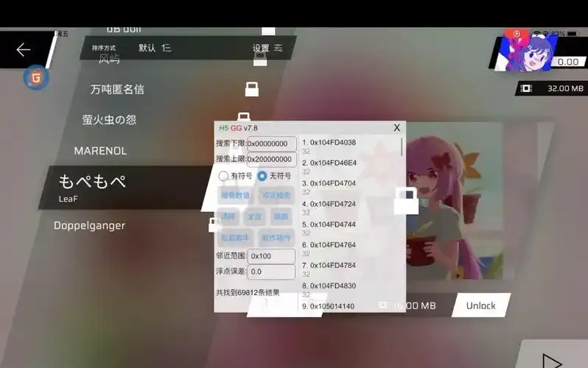
Task: Click 邻近搜索 nearby search button
Action: (276, 195)
